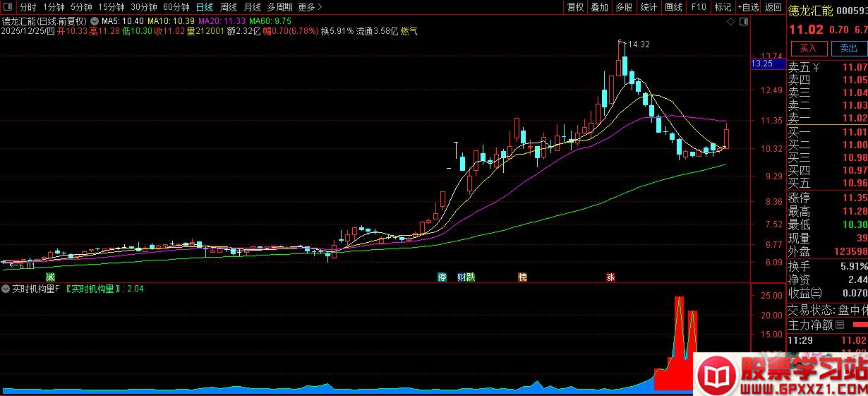Screen dimensions: 868x396
Task: Click the 减 event marker on timeline
Action: coord(49,276)
